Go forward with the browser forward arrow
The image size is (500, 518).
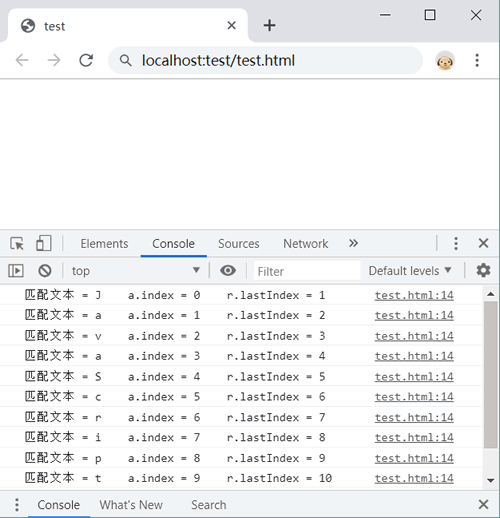(54, 60)
